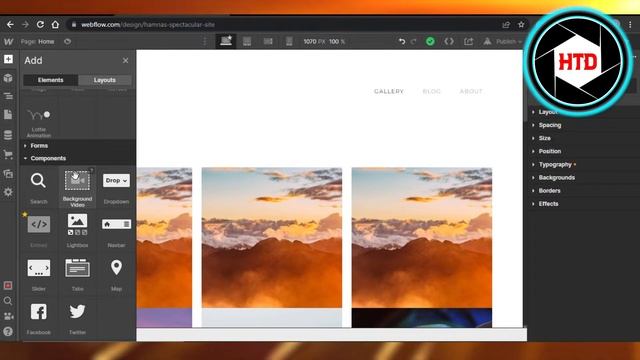
Task: Click the ABOUT nav link
Action: (x=471, y=91)
